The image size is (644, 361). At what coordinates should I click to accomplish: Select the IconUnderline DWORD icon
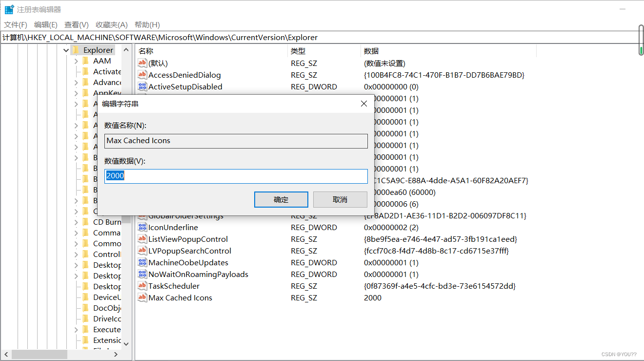pyautogui.click(x=142, y=227)
